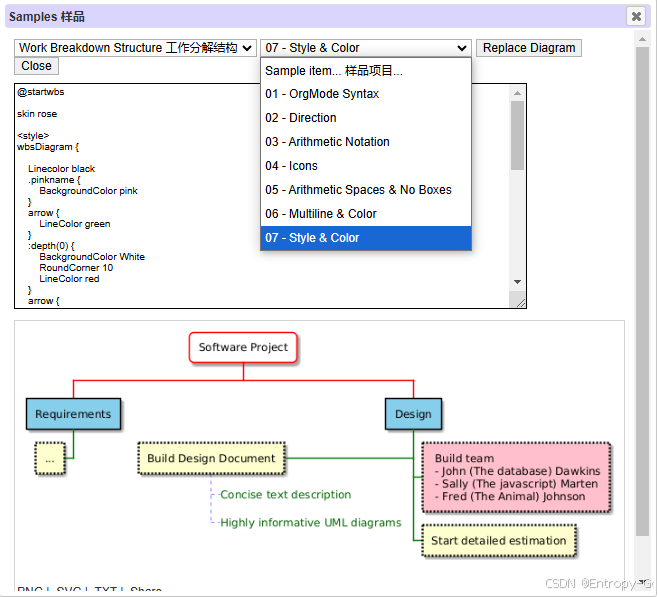This screenshot has height=597, width=658.
Task: Click 'Highly informative UML diagrams' text
Action: [311, 523]
